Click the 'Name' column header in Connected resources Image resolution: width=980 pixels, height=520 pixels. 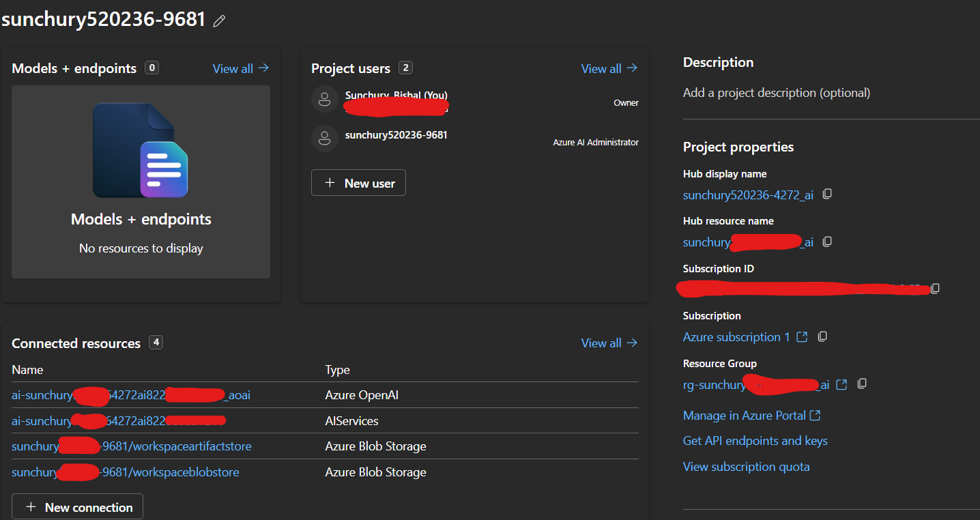pyautogui.click(x=27, y=370)
